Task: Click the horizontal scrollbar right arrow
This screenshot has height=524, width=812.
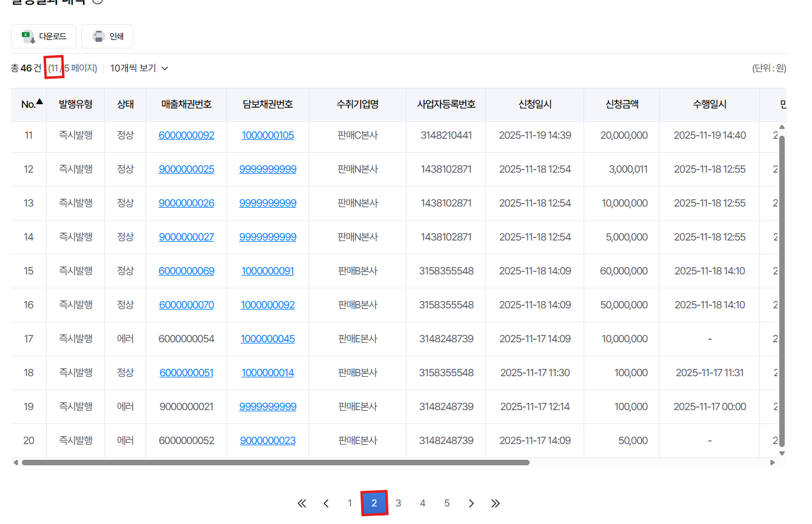Action: click(773, 462)
